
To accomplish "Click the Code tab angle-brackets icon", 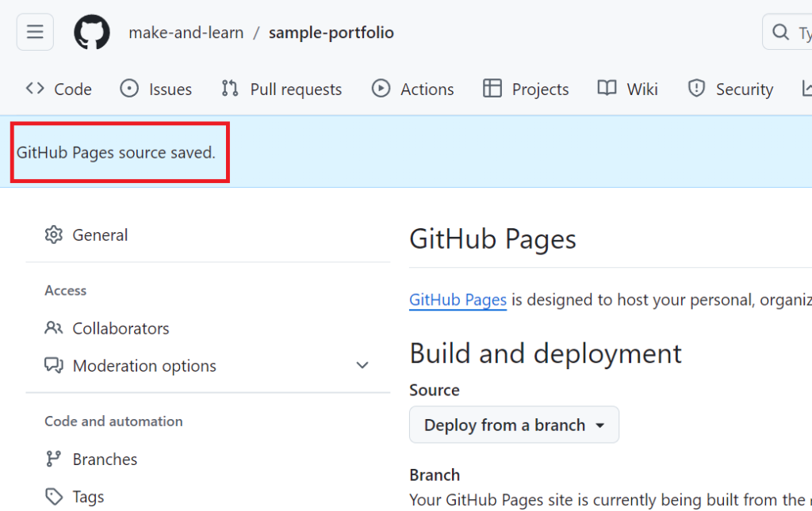I will (35, 89).
